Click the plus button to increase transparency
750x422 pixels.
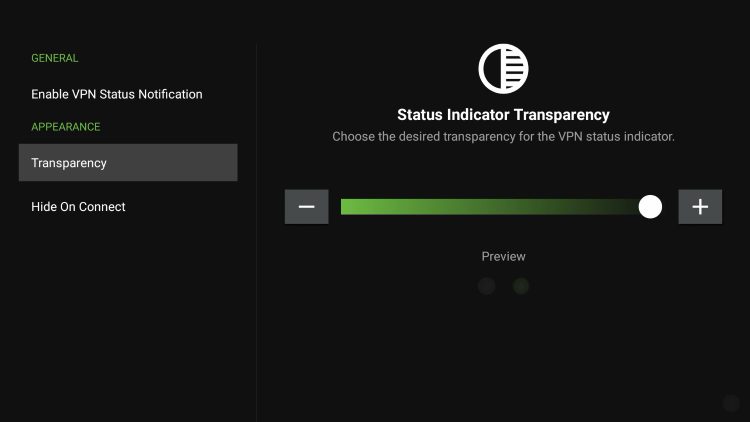(700, 207)
